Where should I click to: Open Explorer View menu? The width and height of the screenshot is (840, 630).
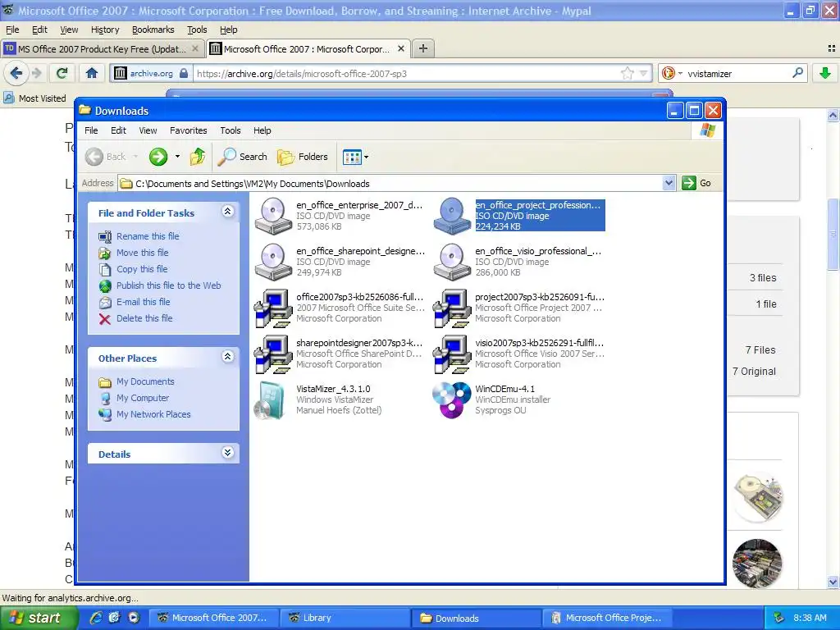[148, 130]
